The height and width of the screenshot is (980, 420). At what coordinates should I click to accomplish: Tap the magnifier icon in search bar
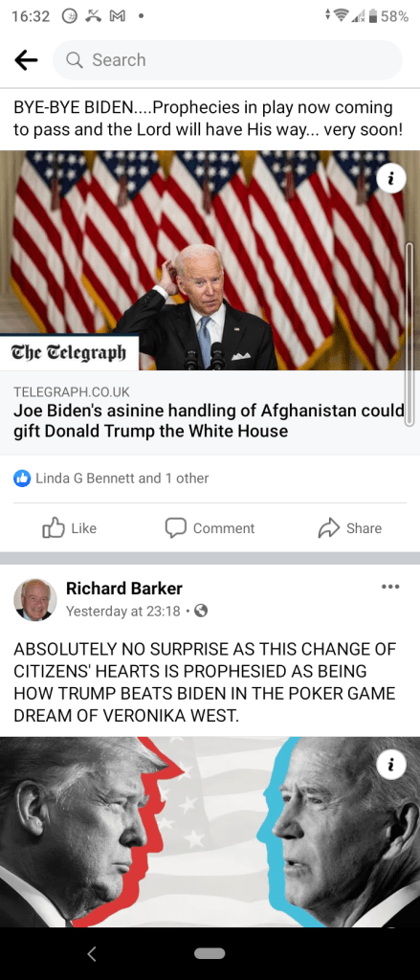[74, 60]
